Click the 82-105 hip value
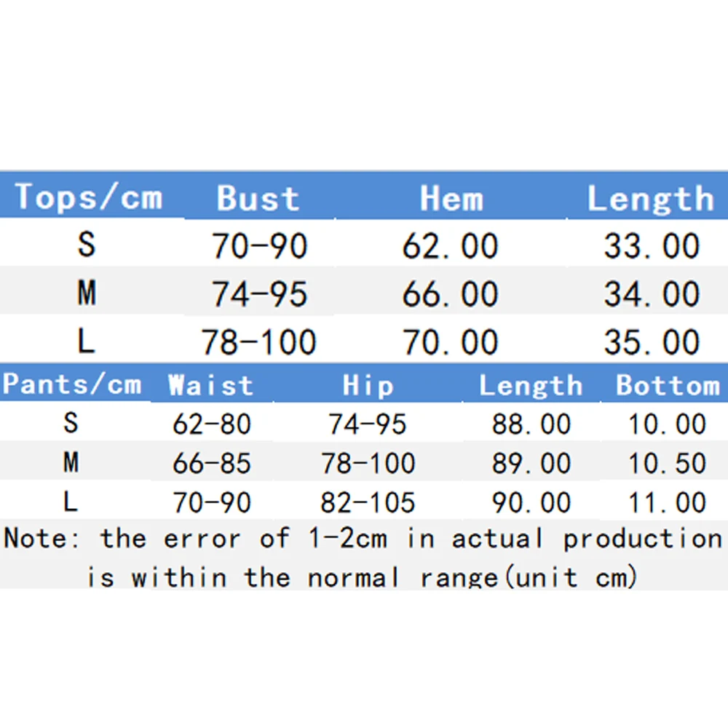The height and width of the screenshot is (728, 728). point(368,502)
